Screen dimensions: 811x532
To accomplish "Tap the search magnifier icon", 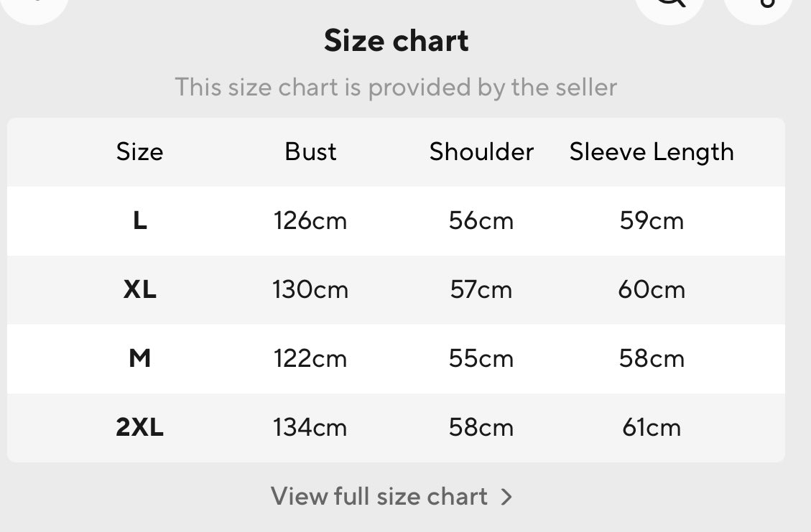I will tap(670, 6).
